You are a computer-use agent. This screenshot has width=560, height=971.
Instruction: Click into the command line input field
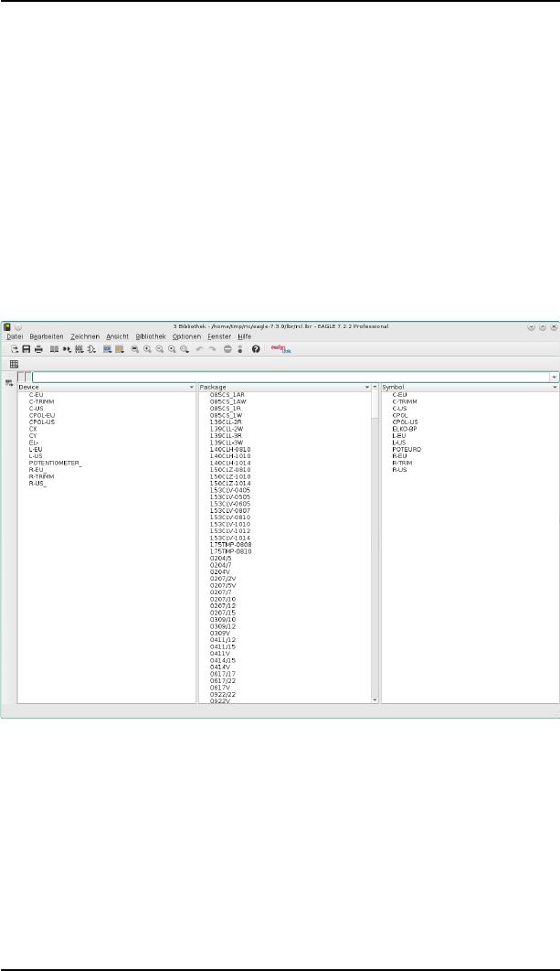coord(291,377)
